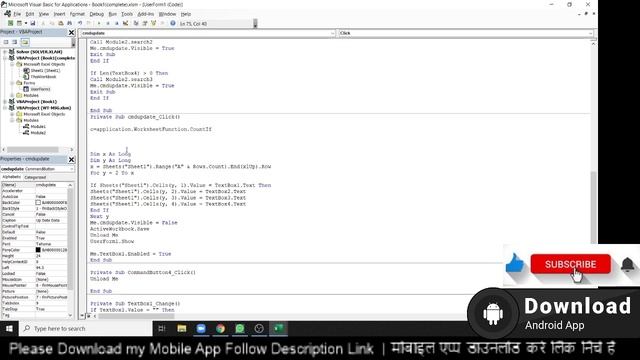The height and width of the screenshot is (360, 640).
Task: Click the Find binoculars icon
Action: pyautogui.click(x=70, y=23)
